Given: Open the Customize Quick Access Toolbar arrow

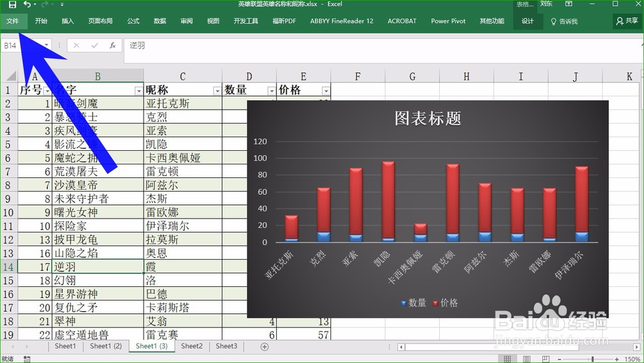Looking at the screenshot, I should [62, 5].
